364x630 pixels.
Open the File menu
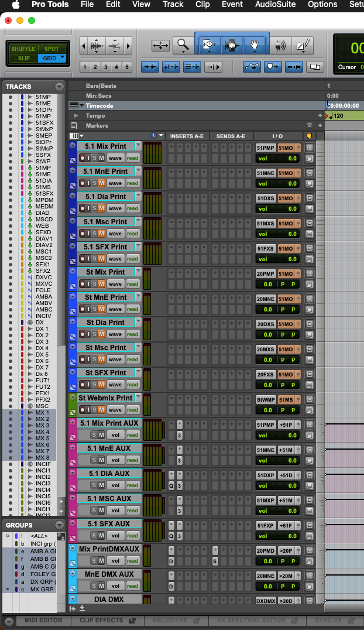[x=87, y=5]
